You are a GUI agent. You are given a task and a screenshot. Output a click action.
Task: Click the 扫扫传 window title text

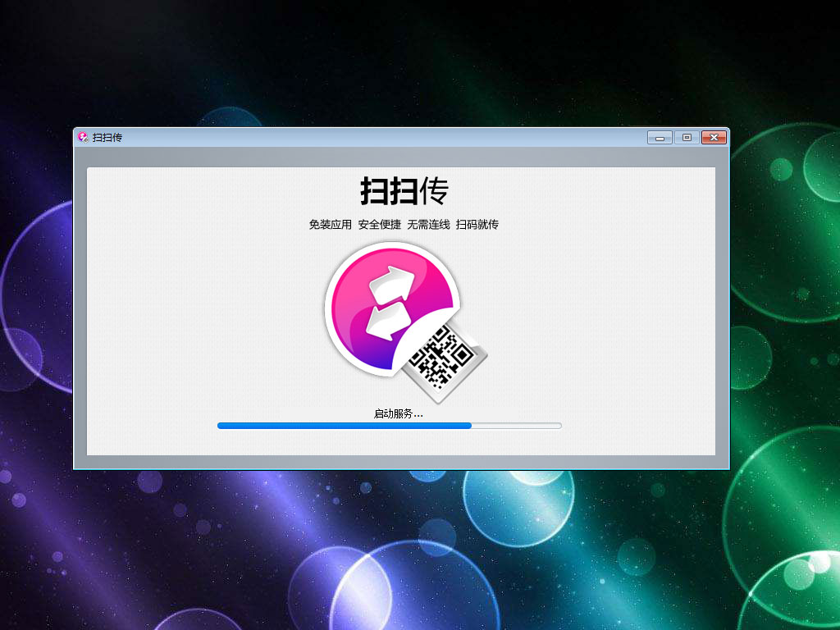point(107,138)
